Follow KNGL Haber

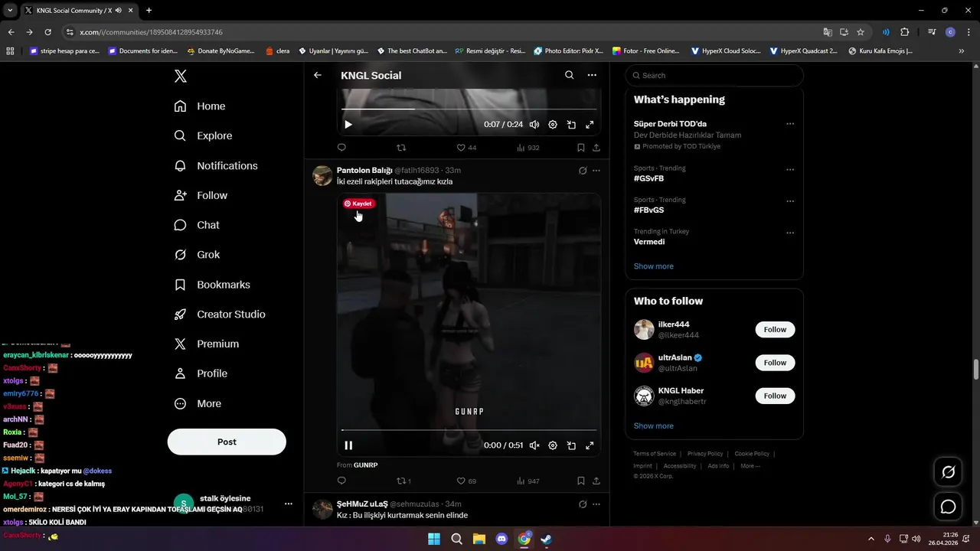pyautogui.click(x=775, y=396)
